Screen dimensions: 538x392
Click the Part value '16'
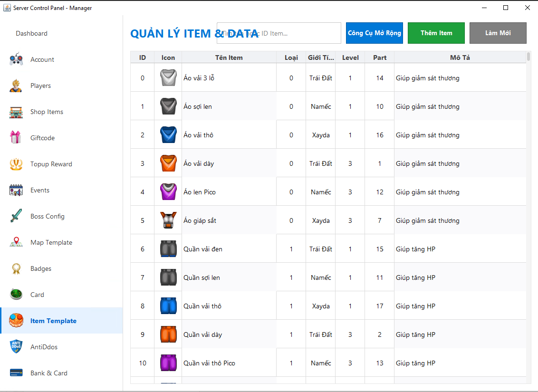(x=379, y=135)
